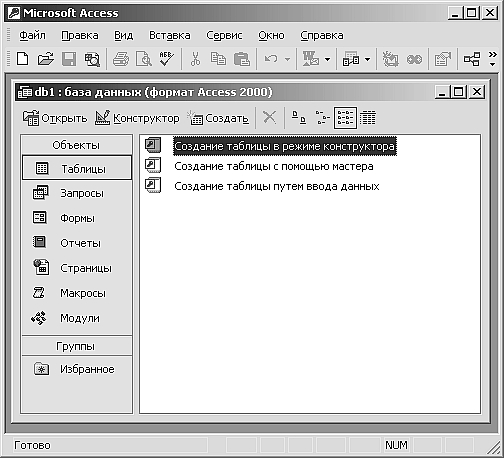Click the New database toolbar icon
Image resolution: width=504 pixels, height=458 pixels.
pyautogui.click(x=23, y=59)
